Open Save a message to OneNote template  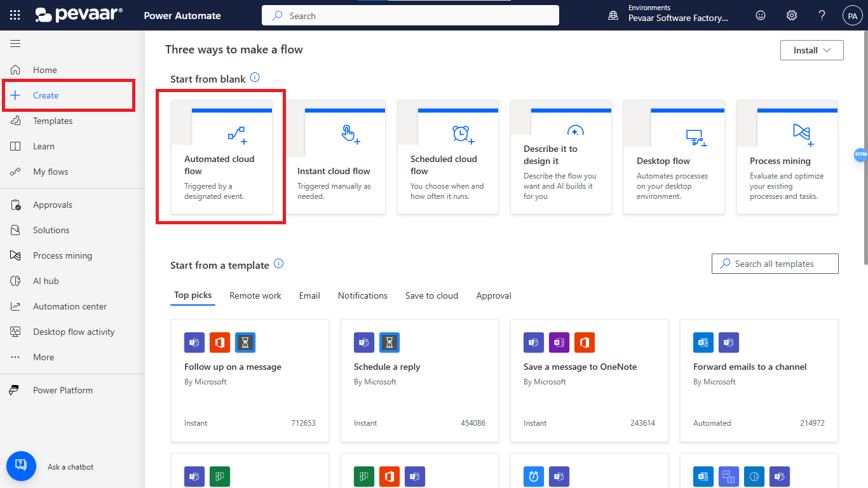click(590, 381)
